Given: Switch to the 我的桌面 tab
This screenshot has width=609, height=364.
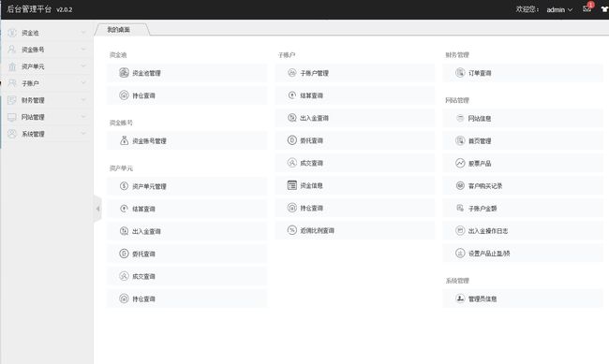Looking at the screenshot, I should (119, 30).
